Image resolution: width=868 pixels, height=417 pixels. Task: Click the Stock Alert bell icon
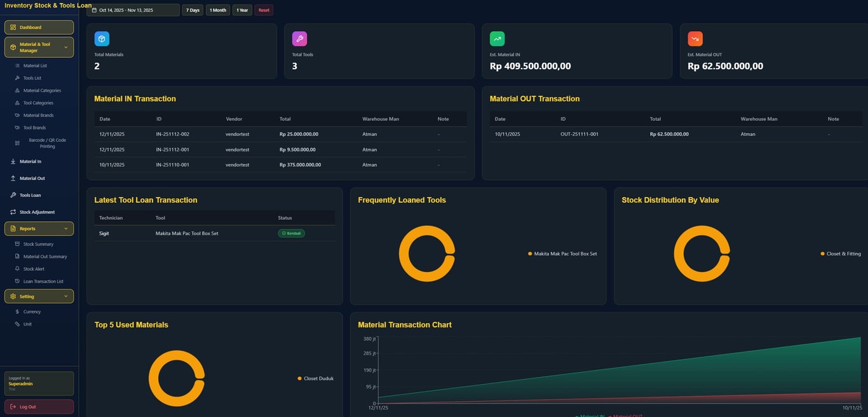pyautogui.click(x=17, y=268)
